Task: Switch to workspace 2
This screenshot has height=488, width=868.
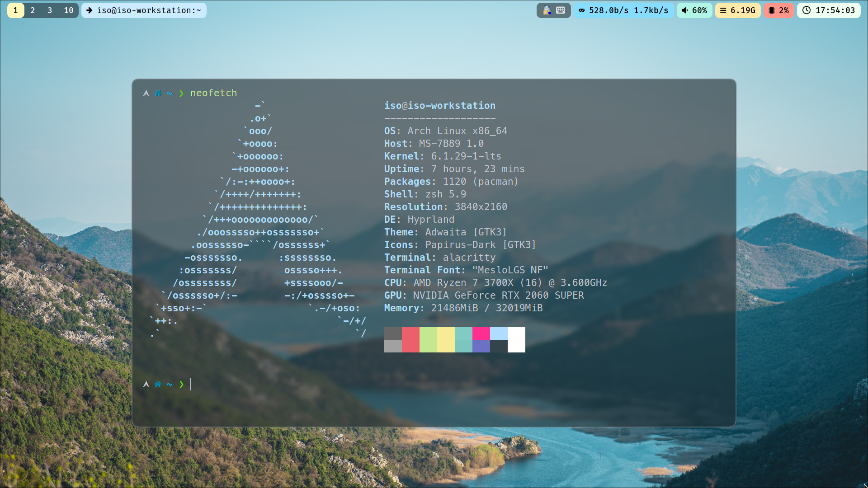Action: pos(33,10)
